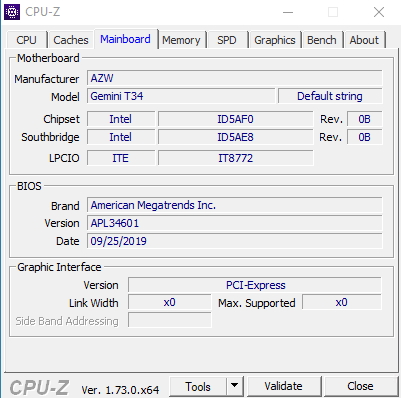This screenshot has height=398, width=401.
Task: Click the Tools button
Action: tap(198, 387)
